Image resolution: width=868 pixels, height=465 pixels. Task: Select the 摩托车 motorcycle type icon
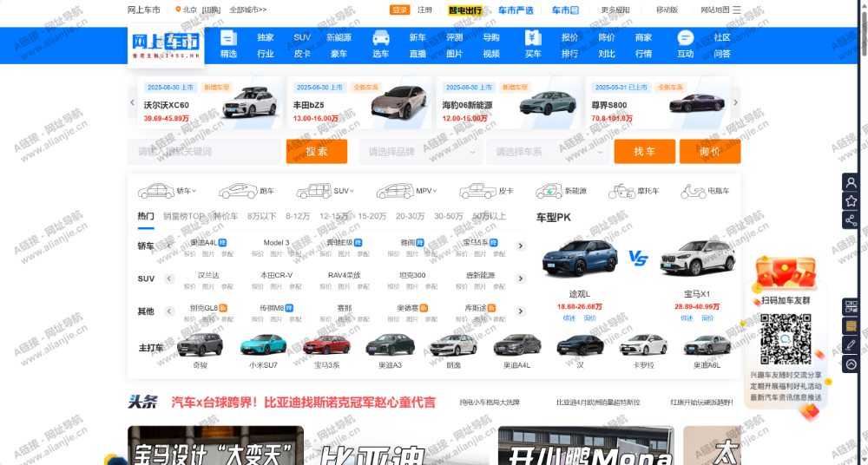621,191
